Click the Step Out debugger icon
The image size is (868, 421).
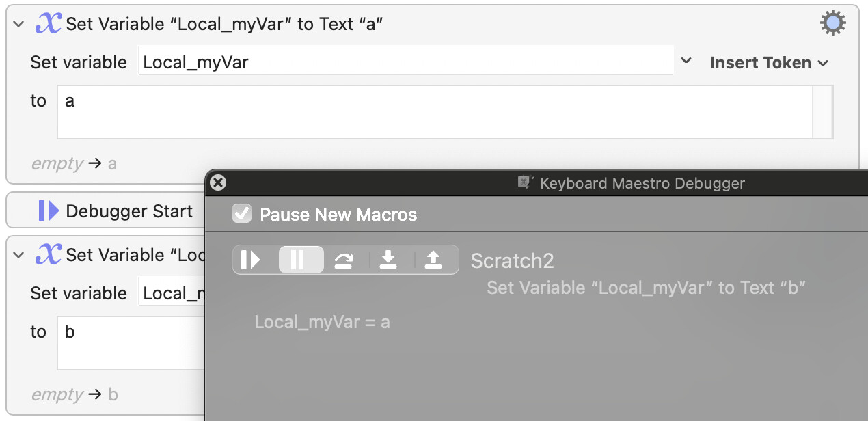pos(433,260)
